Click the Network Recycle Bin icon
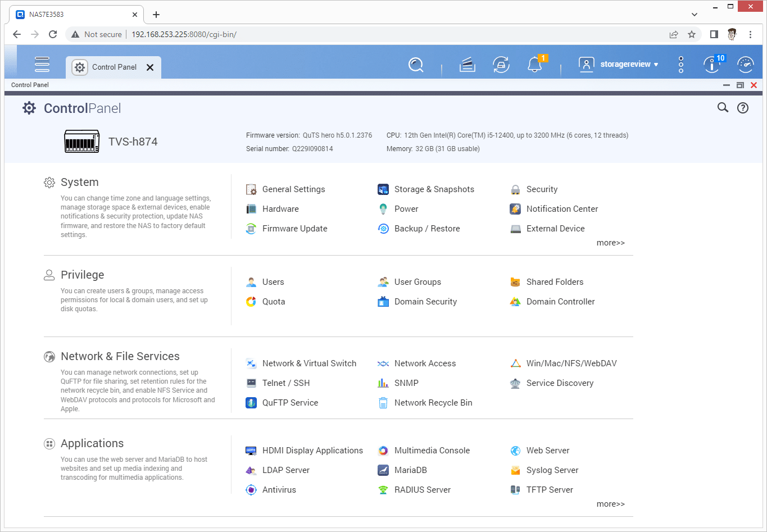767x532 pixels. coord(383,403)
